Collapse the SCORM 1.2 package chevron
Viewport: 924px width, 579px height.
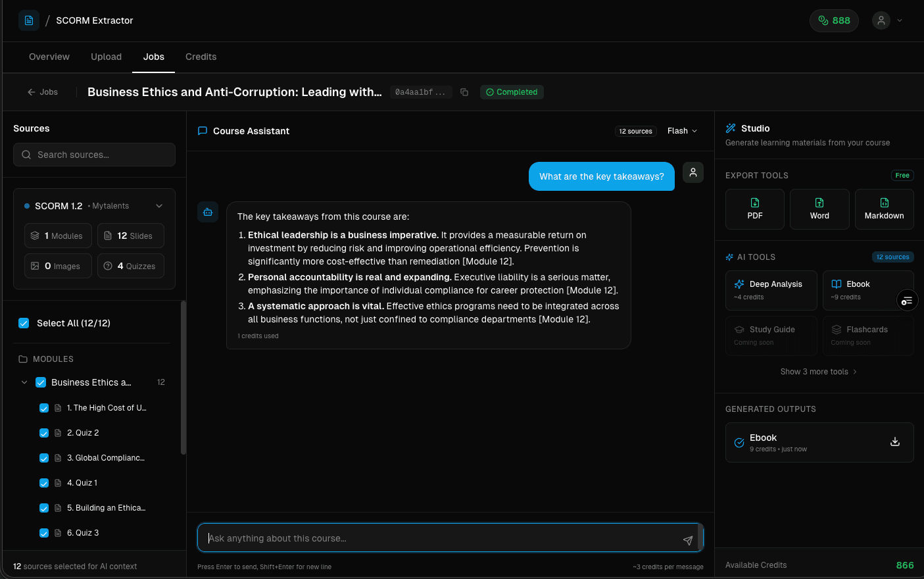(159, 206)
